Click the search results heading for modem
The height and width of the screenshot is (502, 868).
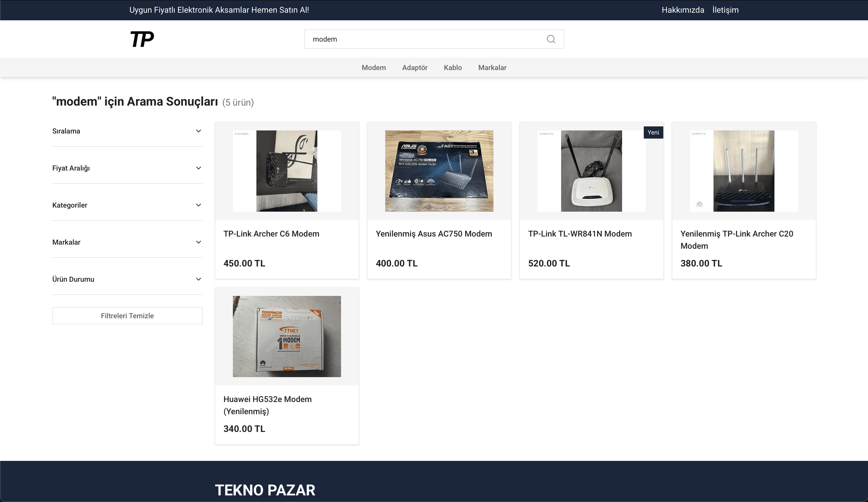click(x=135, y=102)
